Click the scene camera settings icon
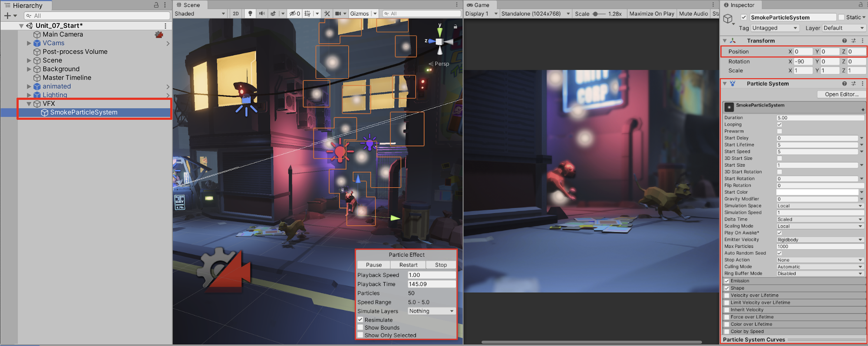This screenshot has height=346, width=868. [x=339, y=13]
